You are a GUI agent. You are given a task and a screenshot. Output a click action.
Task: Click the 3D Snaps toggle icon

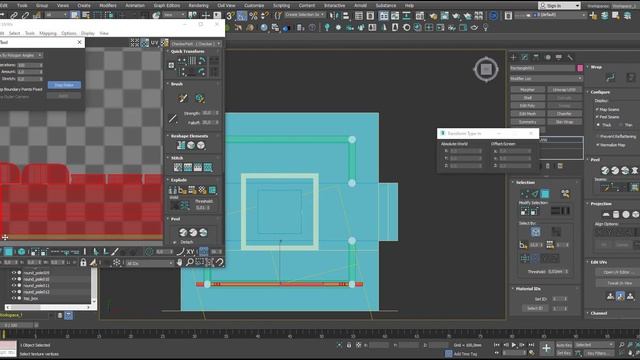click(x=231, y=16)
